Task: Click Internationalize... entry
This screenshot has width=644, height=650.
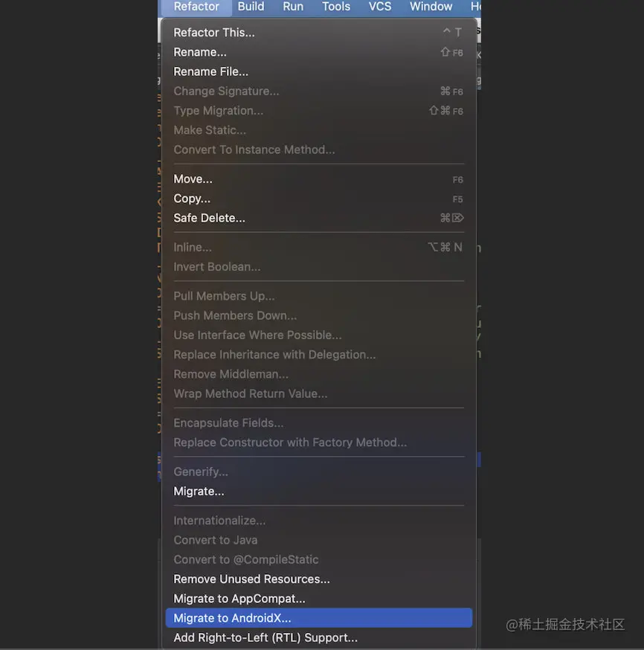Action: pos(319,521)
